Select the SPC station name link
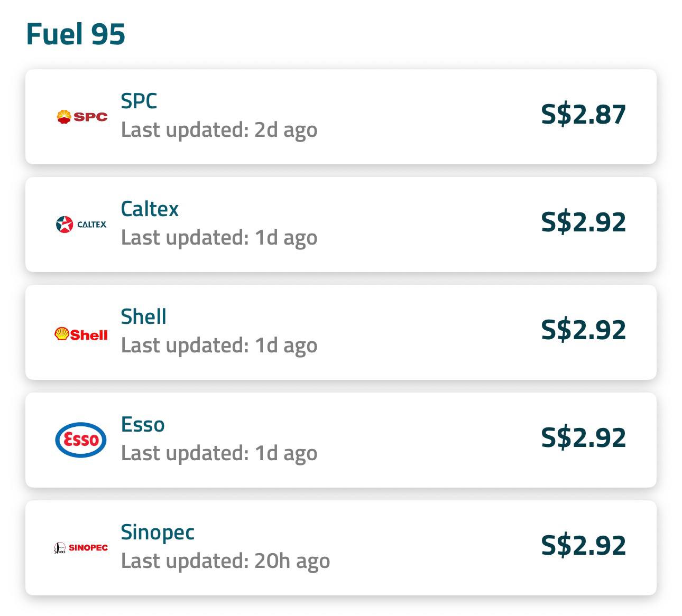 click(139, 101)
